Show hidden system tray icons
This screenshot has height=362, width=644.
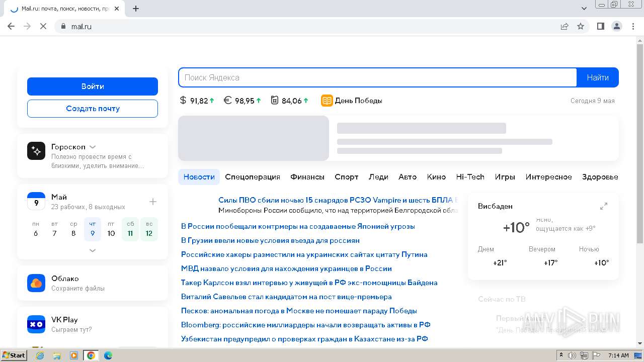561,355
